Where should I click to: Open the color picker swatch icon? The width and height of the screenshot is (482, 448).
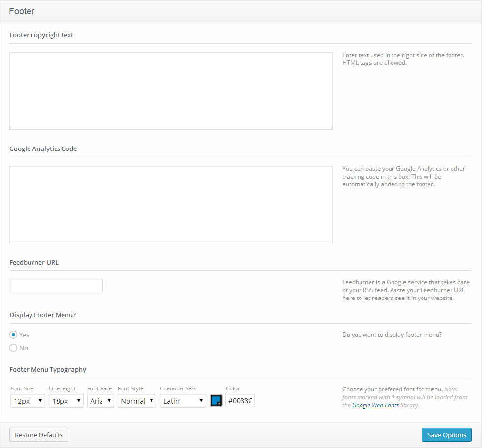coord(216,401)
